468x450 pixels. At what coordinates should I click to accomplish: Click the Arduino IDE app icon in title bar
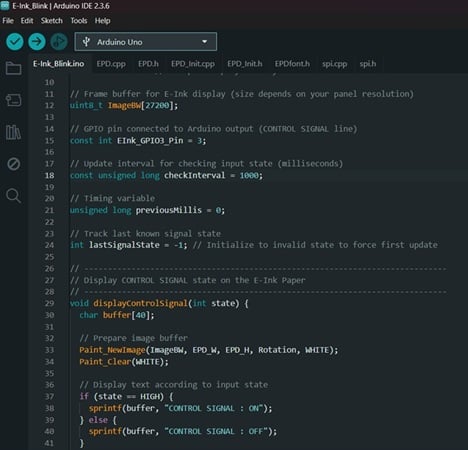(5, 5)
